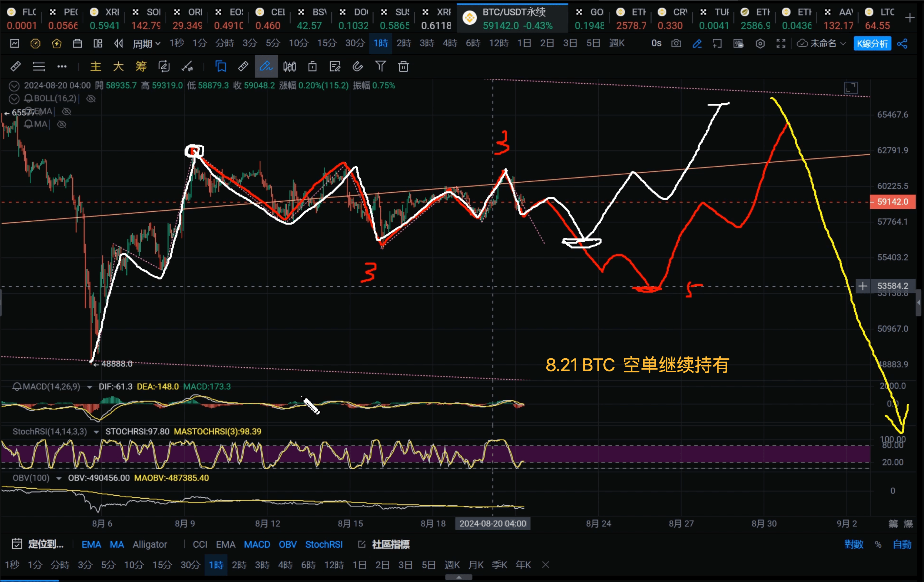Enter fullscreen with the expand-arrows icon
Screen dimensions: 924x582
point(781,44)
